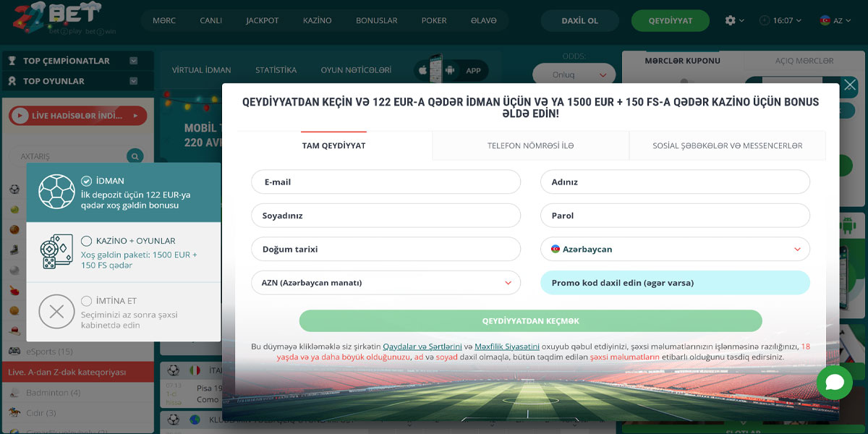Click the settings gear icon
868x434 pixels.
click(730, 20)
